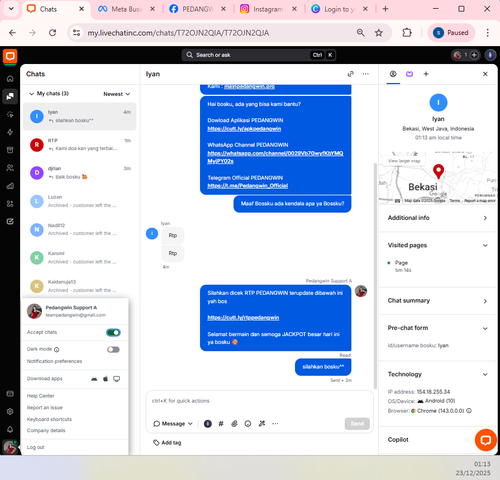The height and width of the screenshot is (480, 500).
Task: Open the floating orange chat widget button
Action: pyautogui.click(x=486, y=440)
